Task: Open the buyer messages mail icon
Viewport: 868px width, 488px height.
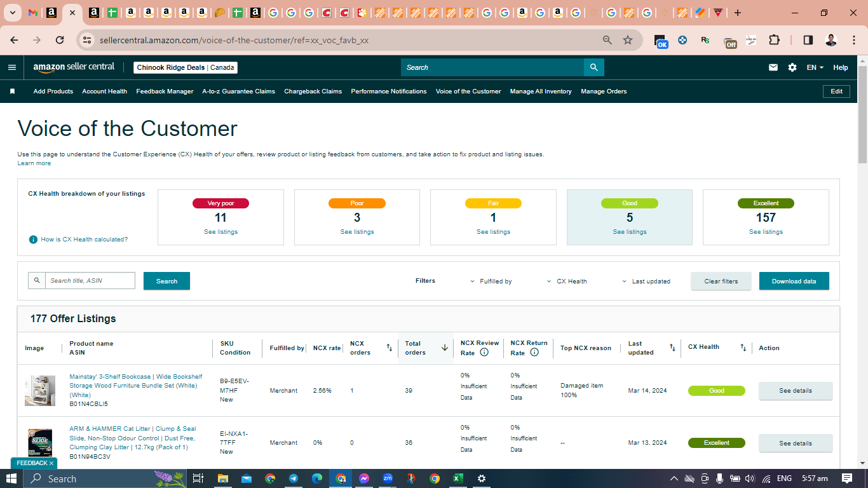Action: [x=773, y=67]
